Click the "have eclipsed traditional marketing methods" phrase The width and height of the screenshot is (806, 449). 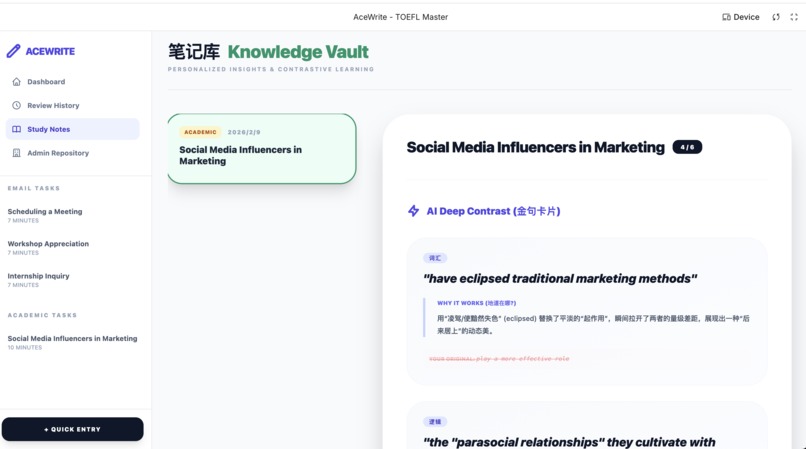click(x=560, y=278)
